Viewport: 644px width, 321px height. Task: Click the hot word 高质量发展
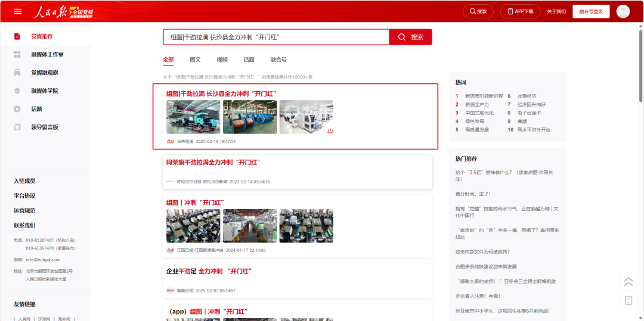(x=477, y=130)
